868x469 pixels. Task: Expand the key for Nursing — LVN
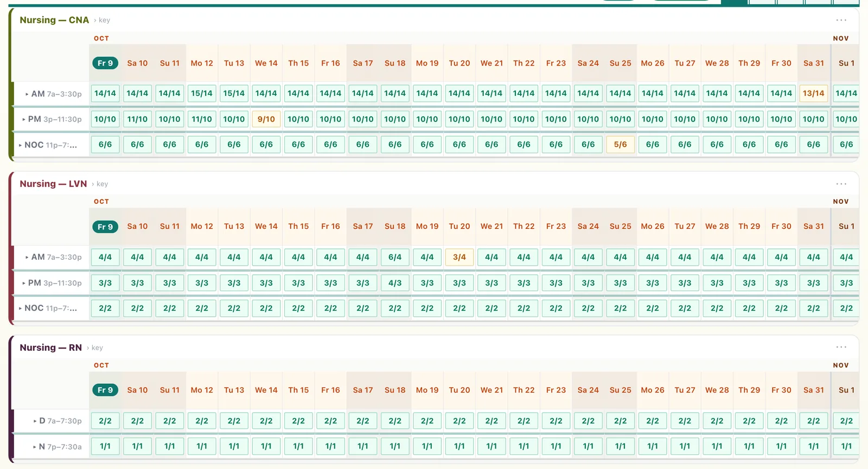point(100,184)
